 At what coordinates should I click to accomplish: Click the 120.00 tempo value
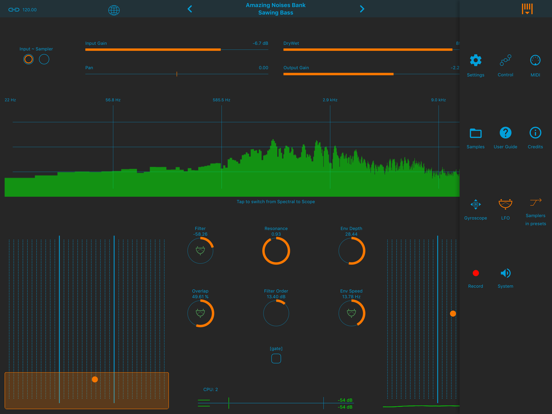pyautogui.click(x=30, y=10)
